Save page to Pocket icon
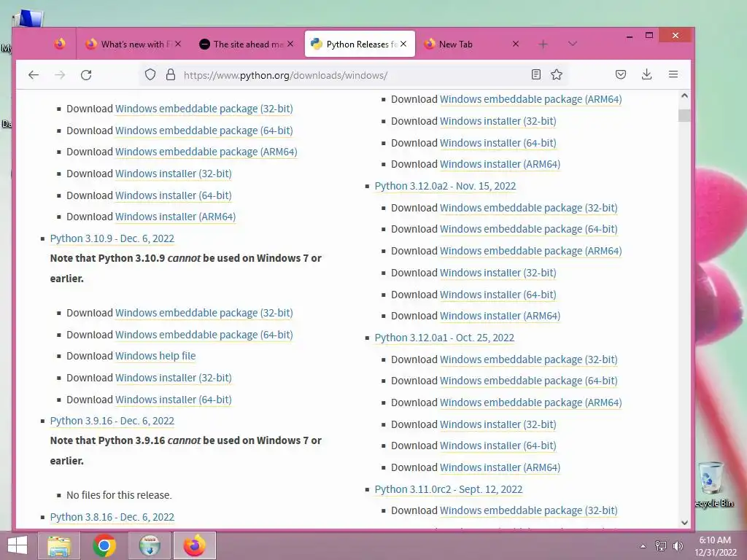This screenshot has height=560, width=747. (x=620, y=74)
